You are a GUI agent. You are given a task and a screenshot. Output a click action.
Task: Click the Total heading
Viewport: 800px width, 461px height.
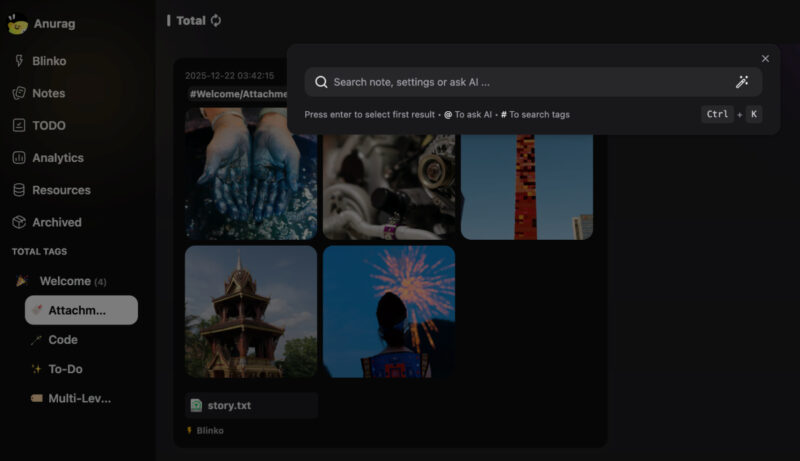point(191,20)
